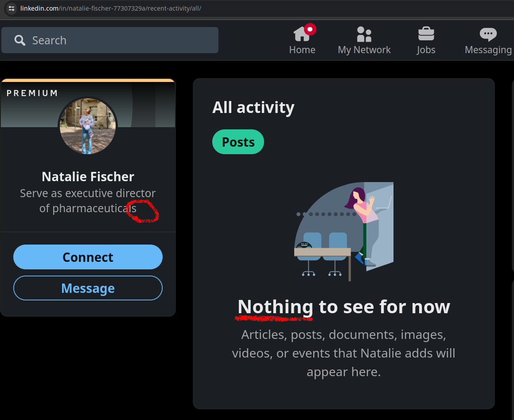Click the search magnifier icon
Screen dimensions: 514x420
[x=19, y=40]
